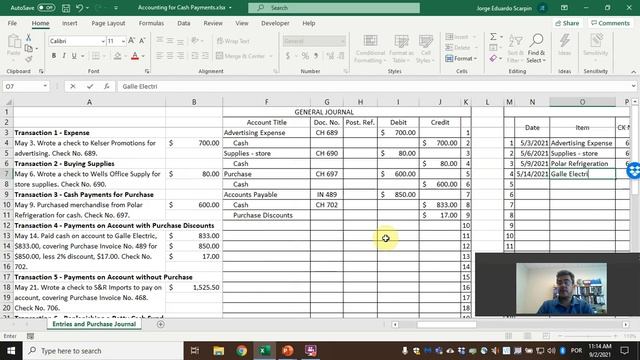This screenshot has width=640, height=360.
Task: Toggle Bold formatting
Action: (53, 56)
